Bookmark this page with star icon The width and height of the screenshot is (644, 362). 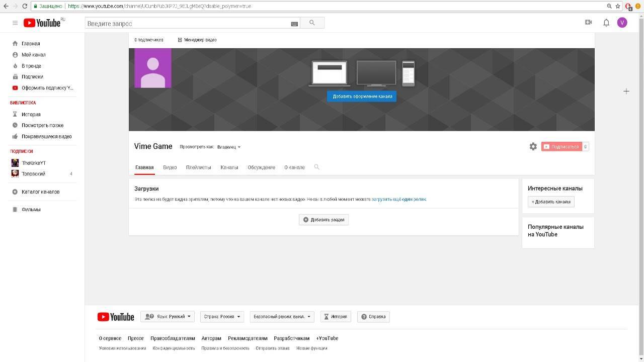click(617, 6)
